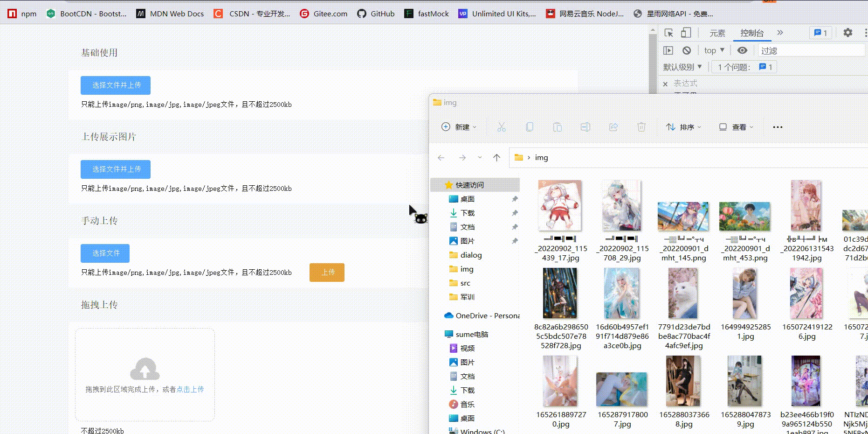Click the 点击上传 link in drag area
This screenshot has height=434, width=868.
click(190, 389)
